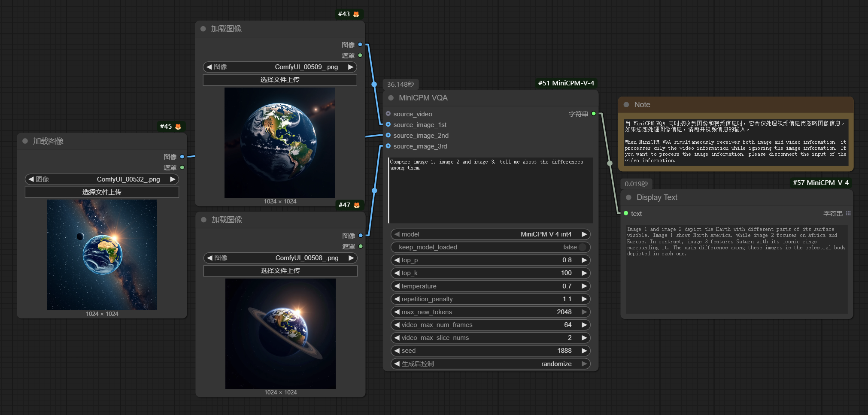868x415 pixels.
Task: Click the #57 MiniCPM-V-4 badge
Action: (821, 183)
